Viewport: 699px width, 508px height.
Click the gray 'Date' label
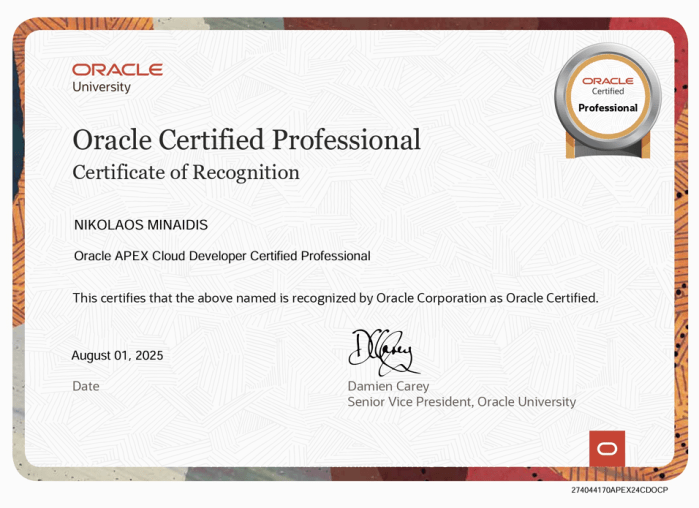[86, 385]
